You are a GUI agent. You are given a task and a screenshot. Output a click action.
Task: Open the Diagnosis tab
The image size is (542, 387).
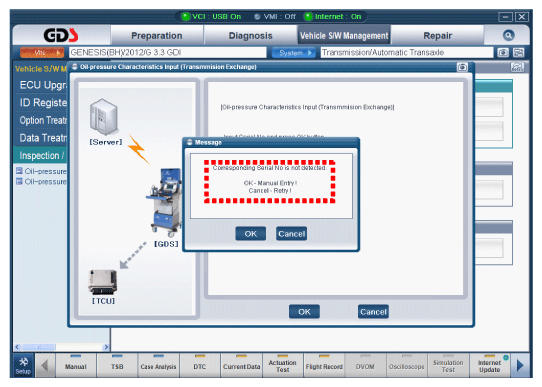[x=251, y=36]
